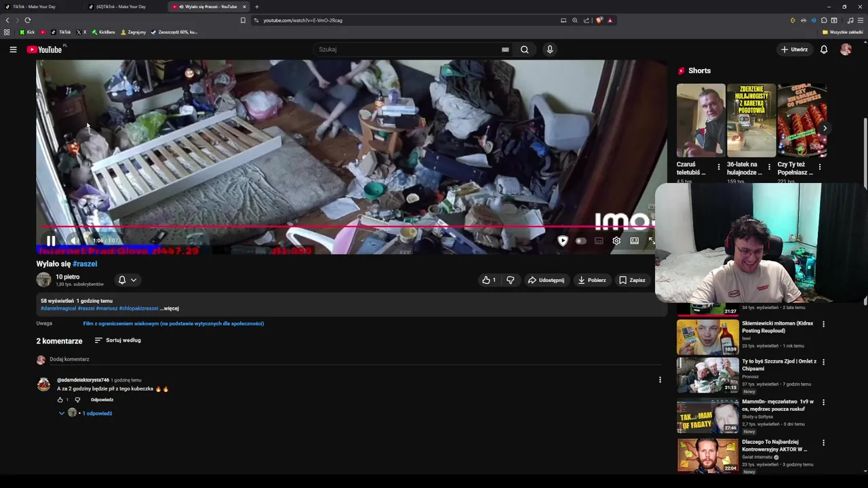Click the search magnifier button
This screenshot has width=868, height=488.
[524, 49]
